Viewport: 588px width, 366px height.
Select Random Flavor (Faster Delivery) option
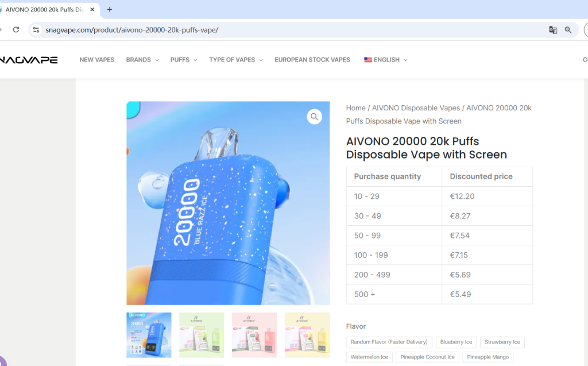pos(389,342)
